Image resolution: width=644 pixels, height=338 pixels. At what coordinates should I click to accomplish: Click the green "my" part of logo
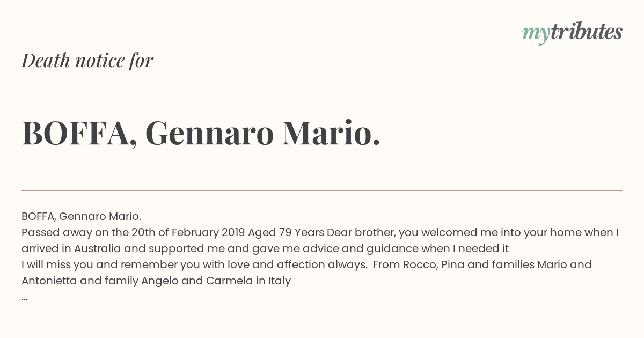pos(536,34)
